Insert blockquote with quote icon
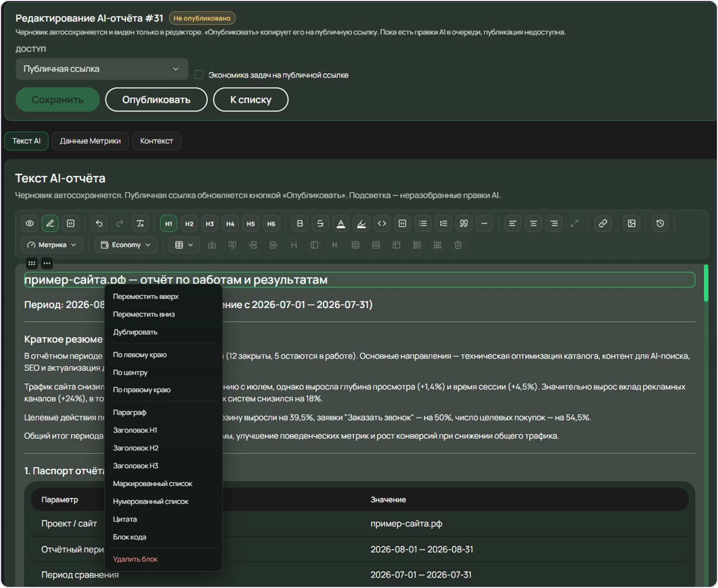The image size is (718, 588). click(x=464, y=223)
